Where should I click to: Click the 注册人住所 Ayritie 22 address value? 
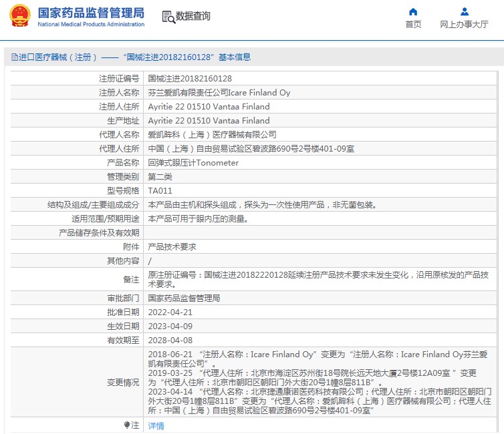(x=209, y=107)
